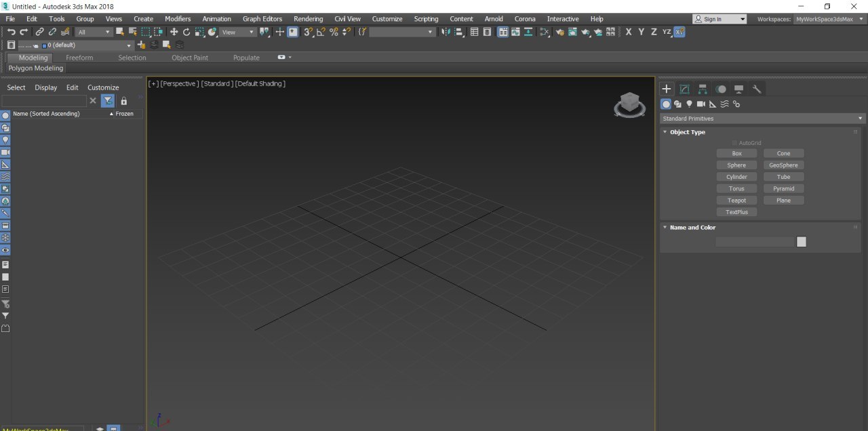Click the object color swatch
868x431 pixels.
click(802, 242)
